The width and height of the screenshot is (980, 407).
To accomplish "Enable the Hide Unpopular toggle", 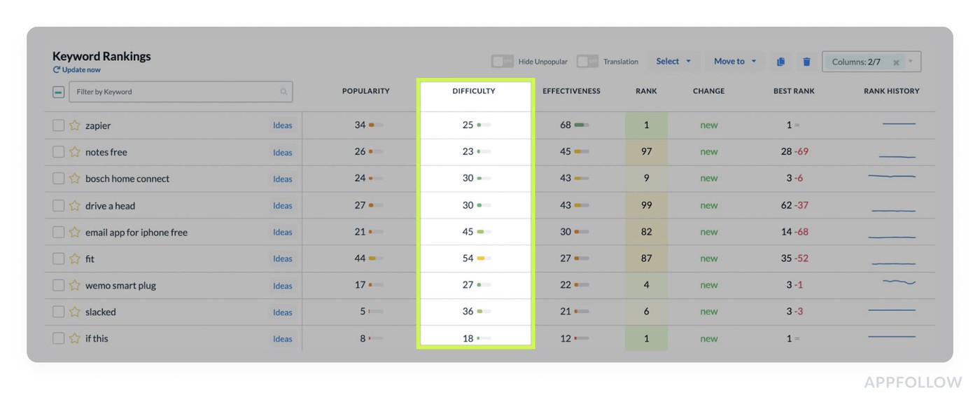I will pyautogui.click(x=502, y=62).
